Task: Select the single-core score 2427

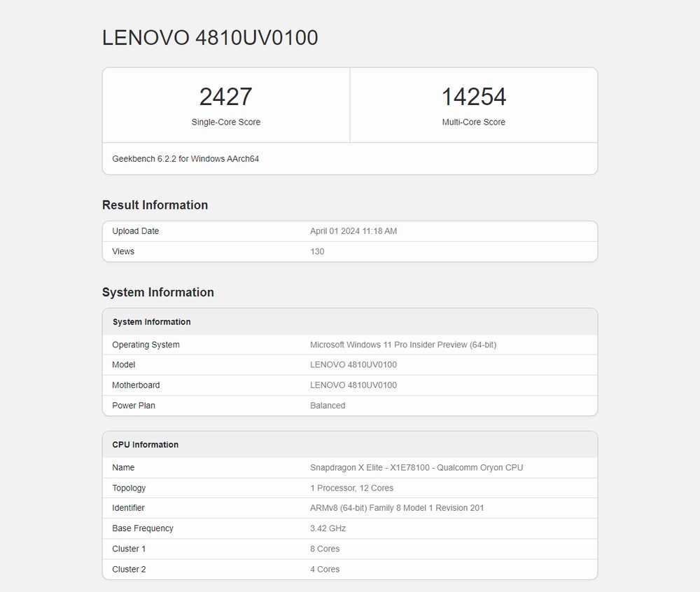Action: tap(226, 97)
